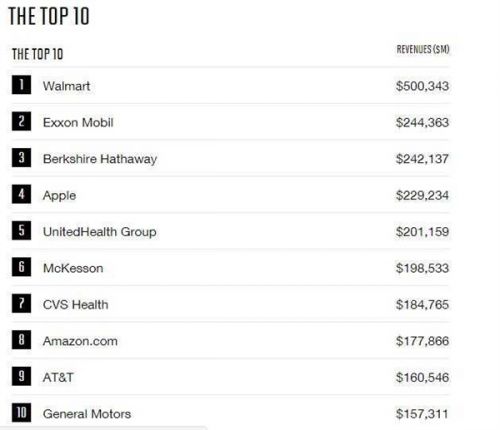Click the rank 3 badge beside Berkshire Hathaway

pyautogui.click(x=21, y=157)
